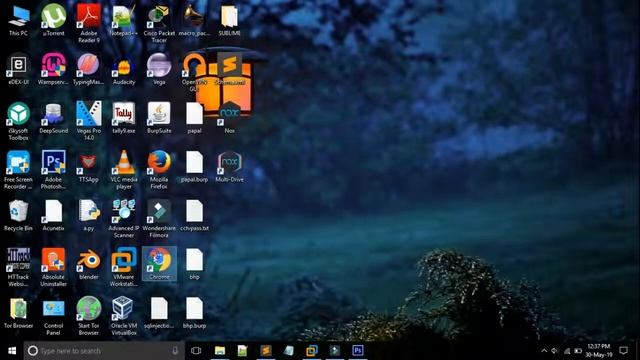The height and width of the screenshot is (360, 640).
Task: Open the volume control in system tray
Action: point(555,351)
